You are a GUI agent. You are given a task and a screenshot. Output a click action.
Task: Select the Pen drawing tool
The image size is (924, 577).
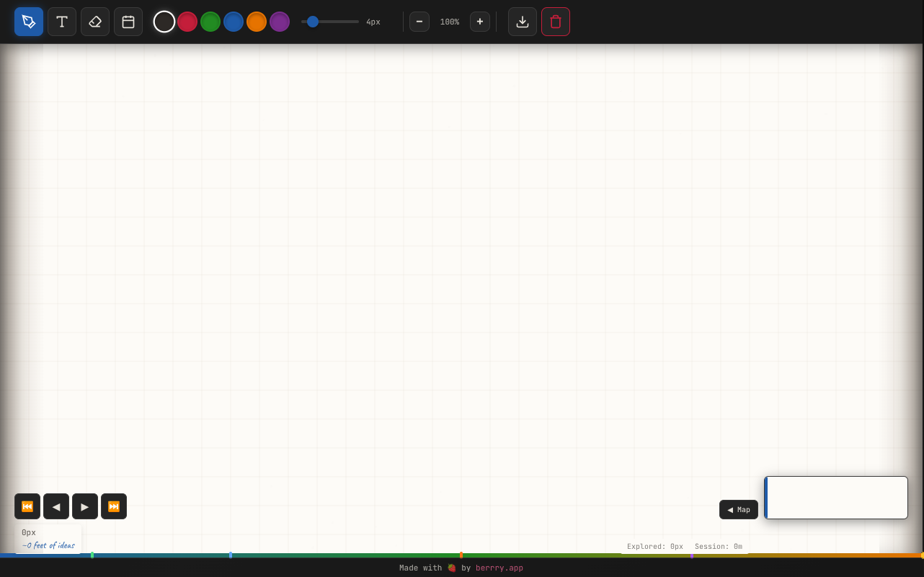[29, 22]
